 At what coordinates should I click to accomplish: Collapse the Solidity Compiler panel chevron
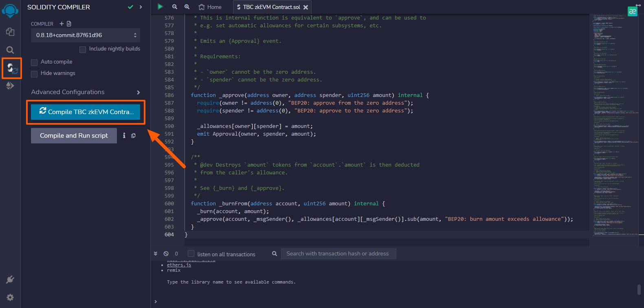141,7
